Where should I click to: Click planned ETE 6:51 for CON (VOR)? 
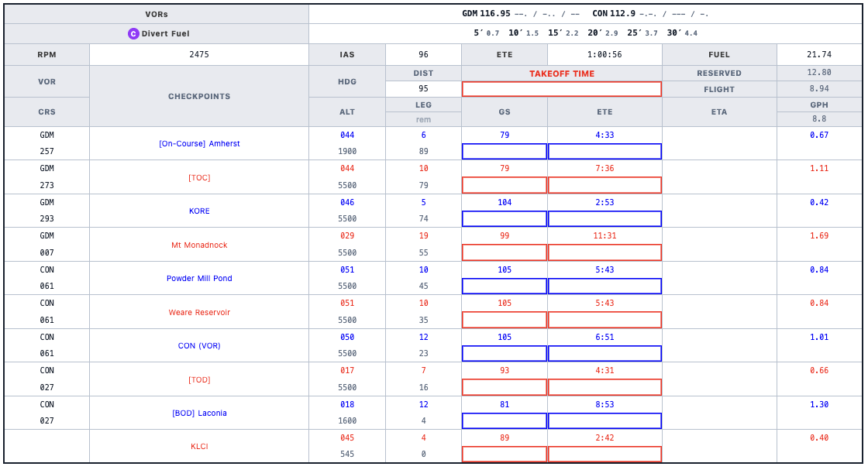pos(604,338)
